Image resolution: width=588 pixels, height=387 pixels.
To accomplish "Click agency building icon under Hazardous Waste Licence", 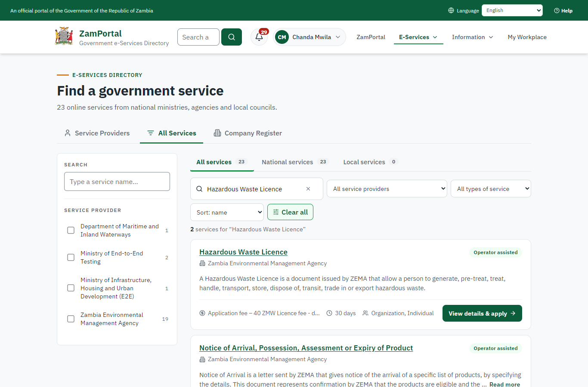I will [x=202, y=264].
